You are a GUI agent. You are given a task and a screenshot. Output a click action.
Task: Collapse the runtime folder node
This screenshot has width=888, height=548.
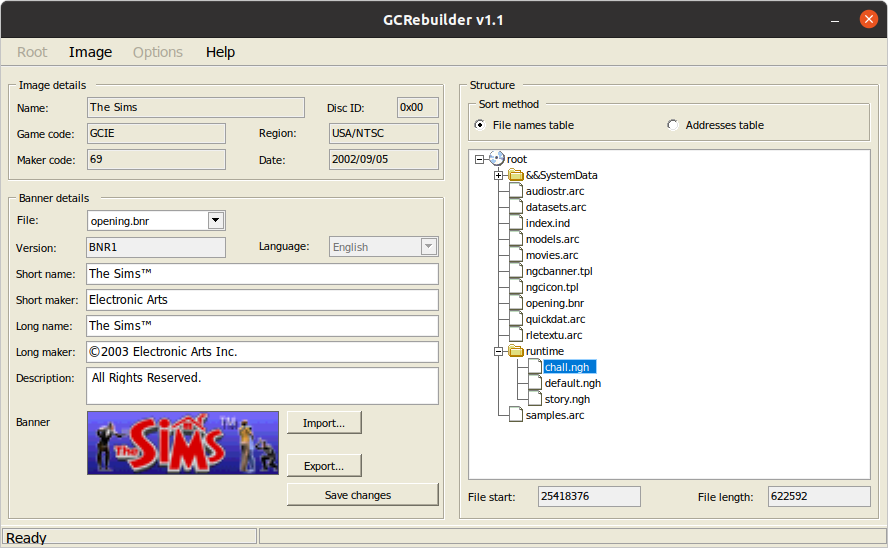tap(498, 351)
